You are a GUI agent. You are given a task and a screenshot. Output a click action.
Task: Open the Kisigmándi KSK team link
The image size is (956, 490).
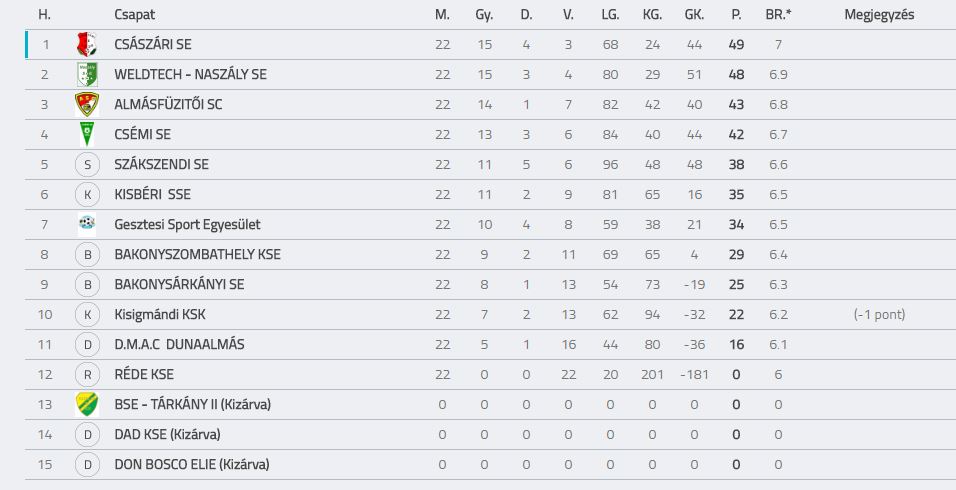(x=160, y=314)
